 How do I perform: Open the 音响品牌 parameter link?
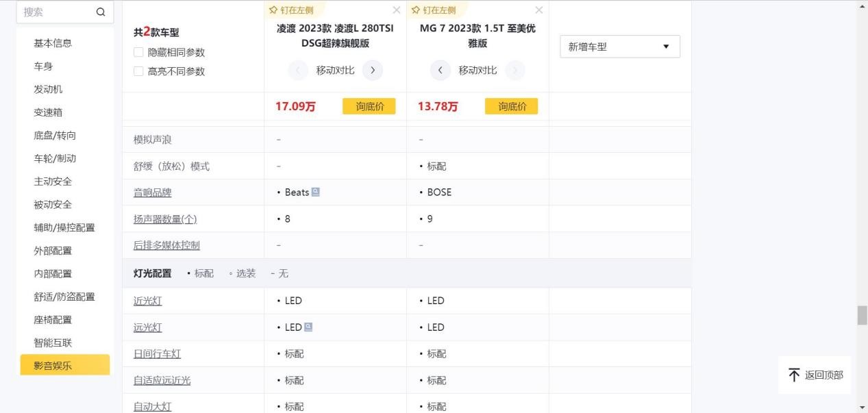tap(152, 192)
